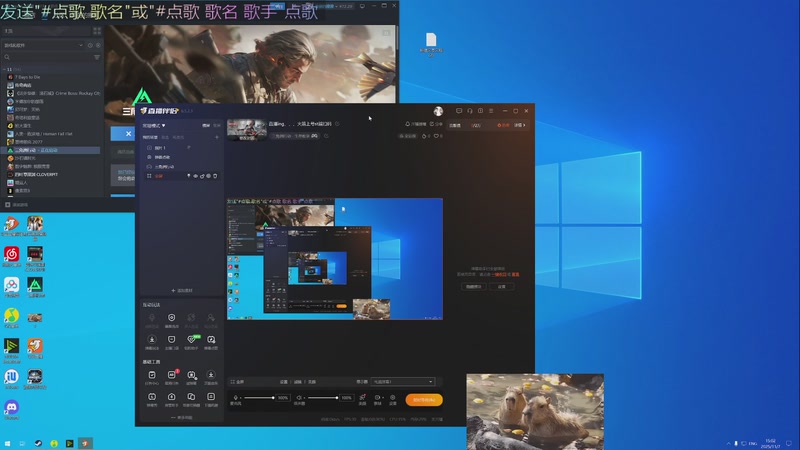Click the blue X button in Steam window
This screenshot has width=800, height=450.
pyautogui.click(x=128, y=134)
